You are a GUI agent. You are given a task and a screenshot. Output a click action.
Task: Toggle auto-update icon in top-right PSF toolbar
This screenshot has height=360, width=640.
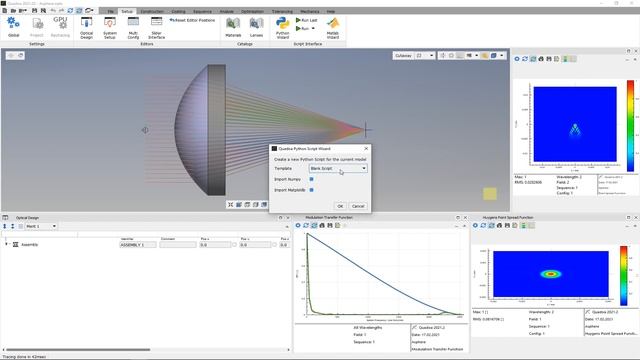(533, 59)
